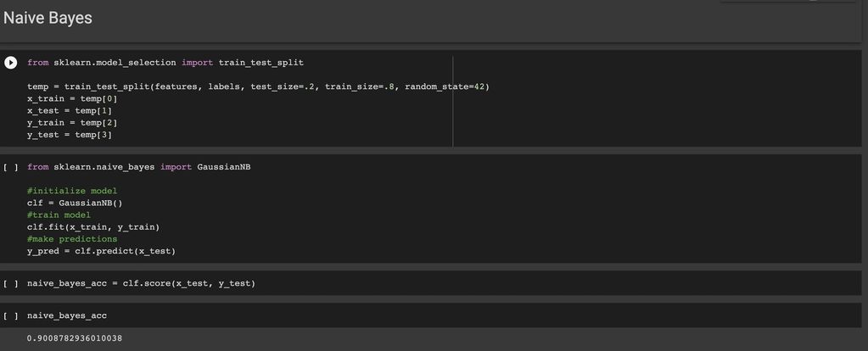
Task: Click the Naive Bayes section heading
Action: (x=48, y=18)
